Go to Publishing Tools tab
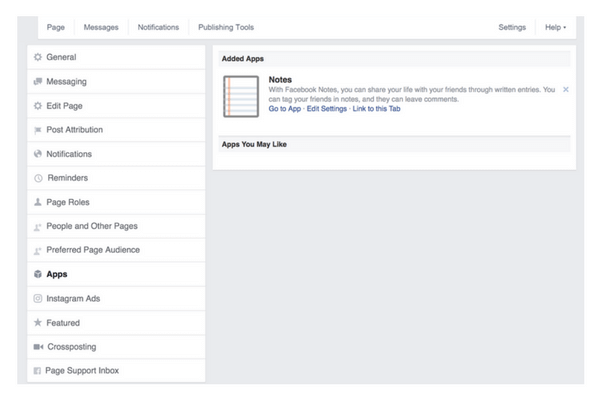 pyautogui.click(x=226, y=27)
